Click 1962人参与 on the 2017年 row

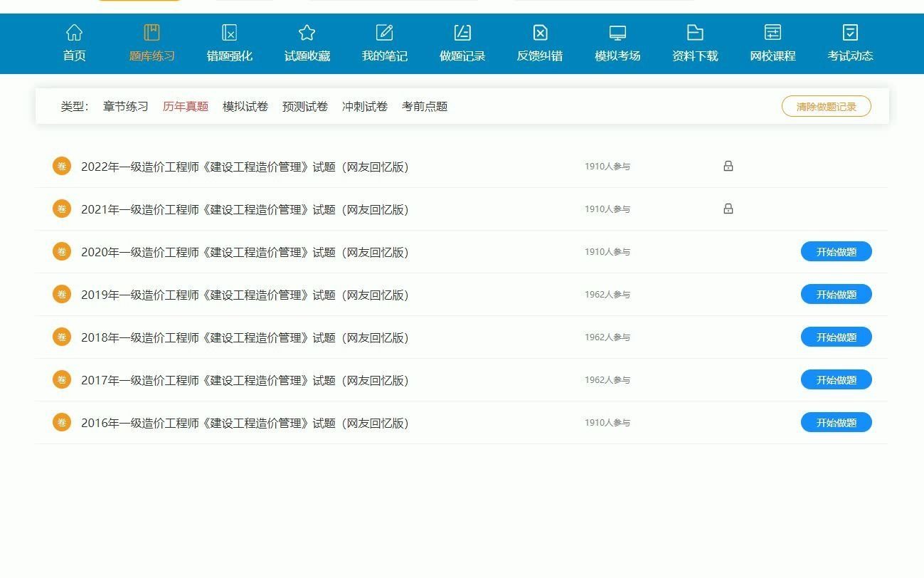click(x=607, y=380)
